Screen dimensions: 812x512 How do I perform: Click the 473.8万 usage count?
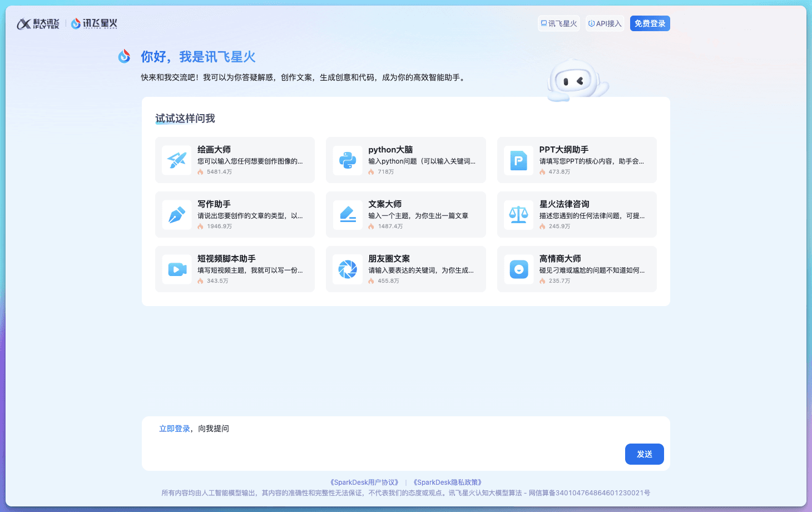click(x=560, y=172)
